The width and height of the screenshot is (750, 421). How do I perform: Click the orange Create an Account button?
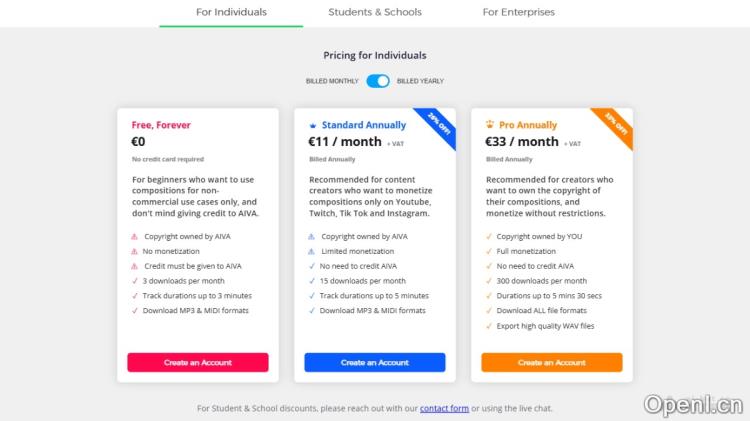pos(552,362)
